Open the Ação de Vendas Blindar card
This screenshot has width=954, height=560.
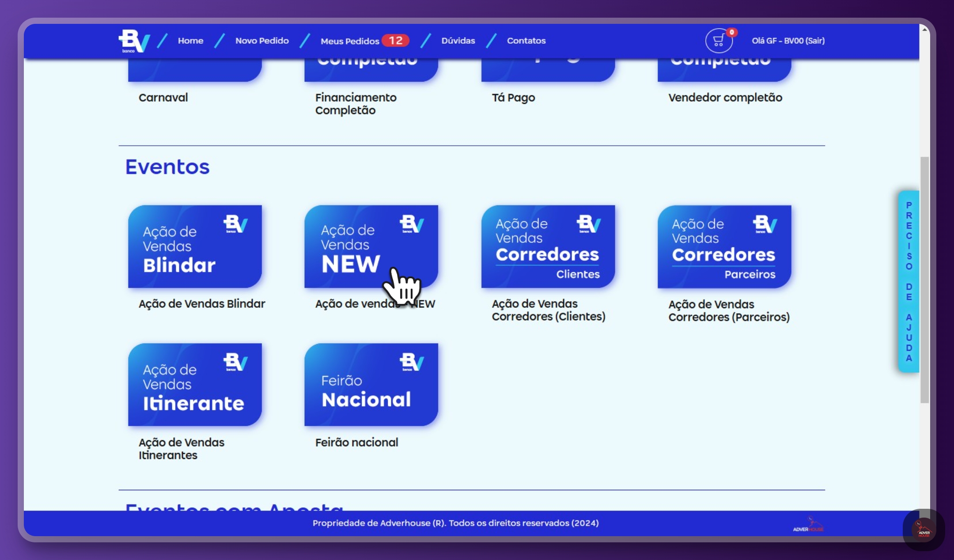195,246
